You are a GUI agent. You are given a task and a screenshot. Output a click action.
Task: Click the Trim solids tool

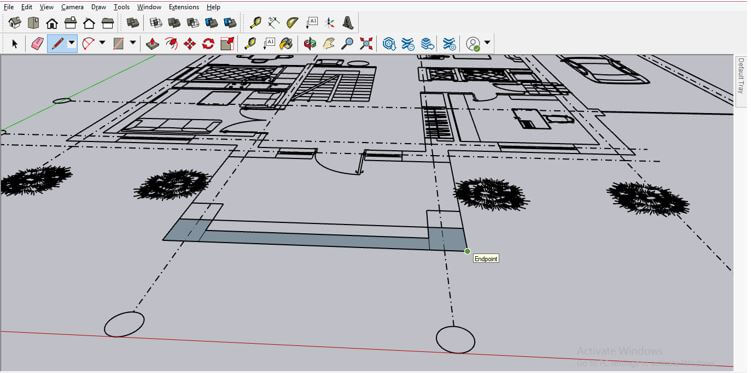[230, 23]
